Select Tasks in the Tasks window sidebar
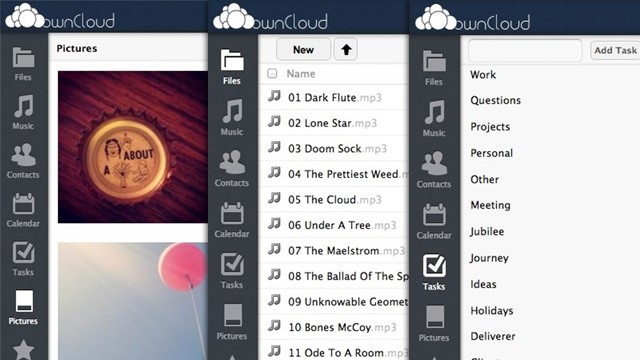 (434, 273)
